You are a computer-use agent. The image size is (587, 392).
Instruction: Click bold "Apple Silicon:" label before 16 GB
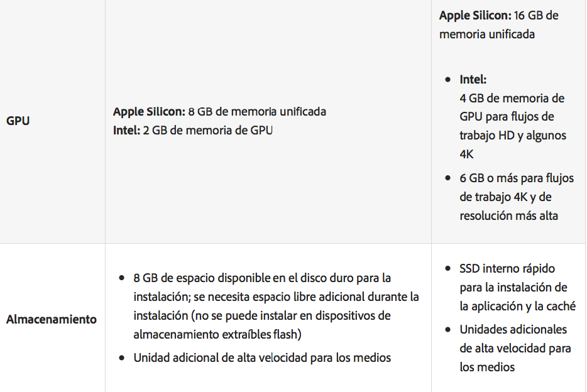(x=475, y=15)
